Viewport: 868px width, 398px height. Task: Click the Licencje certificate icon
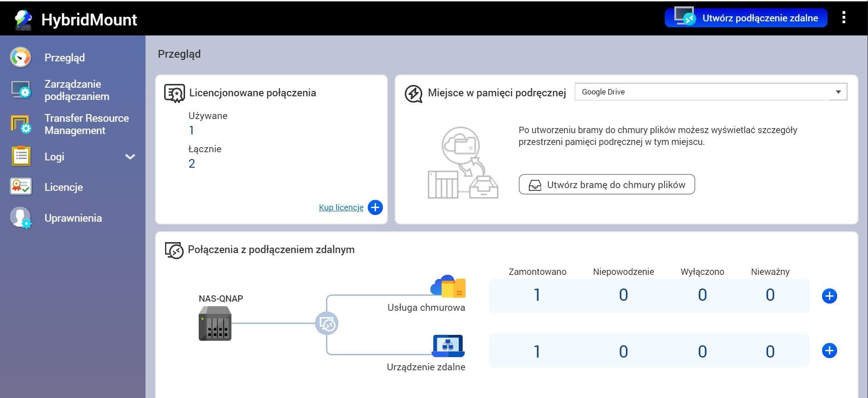pyautogui.click(x=21, y=187)
